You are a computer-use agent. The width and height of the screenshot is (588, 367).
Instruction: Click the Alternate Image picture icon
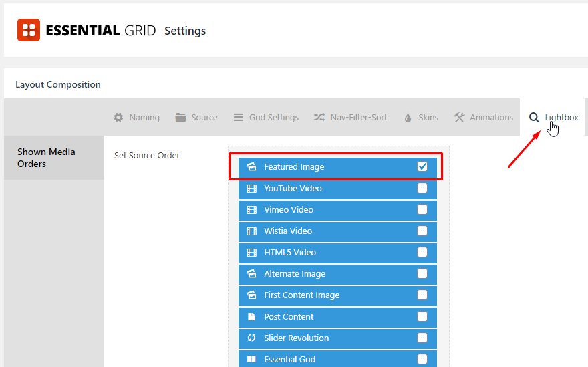(252, 273)
